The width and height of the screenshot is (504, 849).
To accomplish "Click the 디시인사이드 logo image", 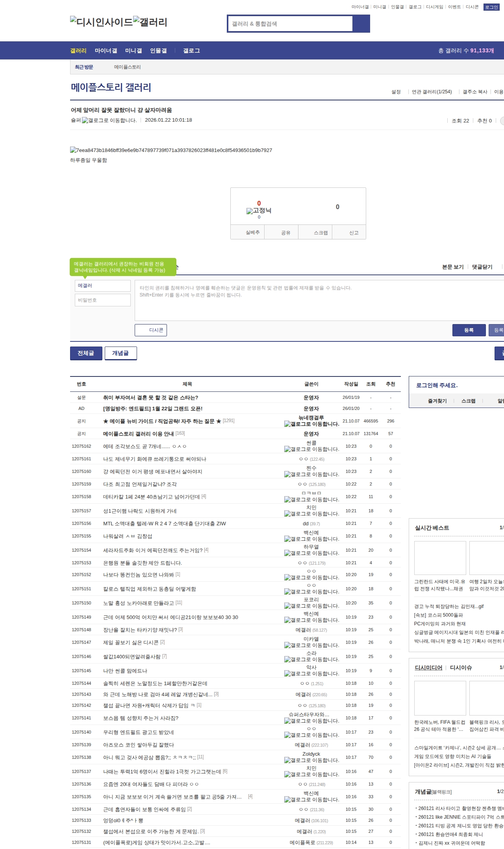I will tap(101, 22).
